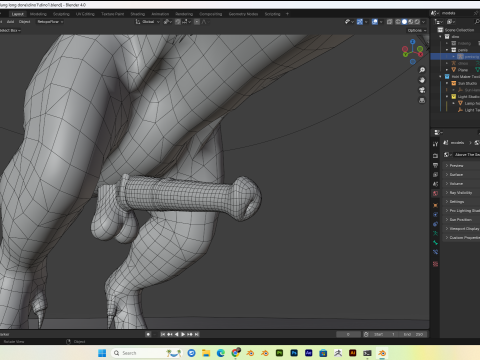Expand the Surface panel
480x360 pixels.
point(462,174)
